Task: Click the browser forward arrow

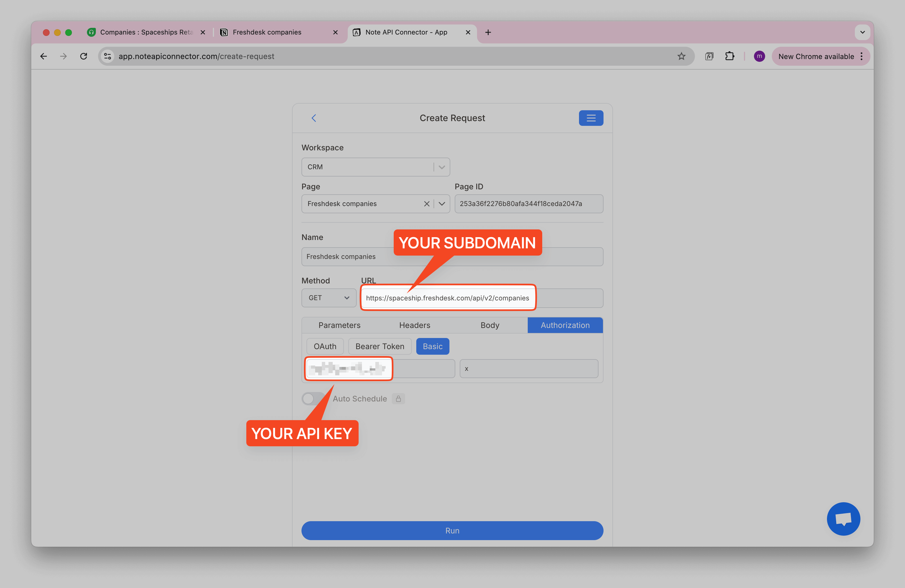Action: (x=64, y=56)
